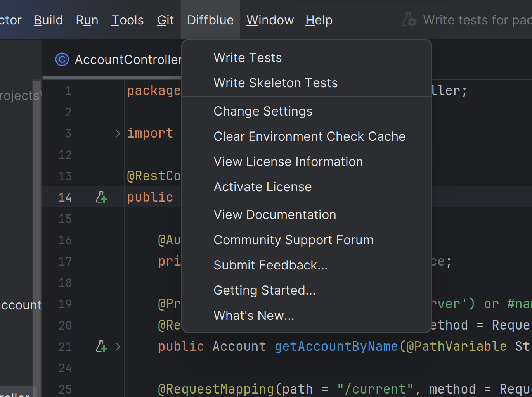
Task: Click the Write tests flask-gear toolbar icon
Action: pyautogui.click(x=409, y=20)
